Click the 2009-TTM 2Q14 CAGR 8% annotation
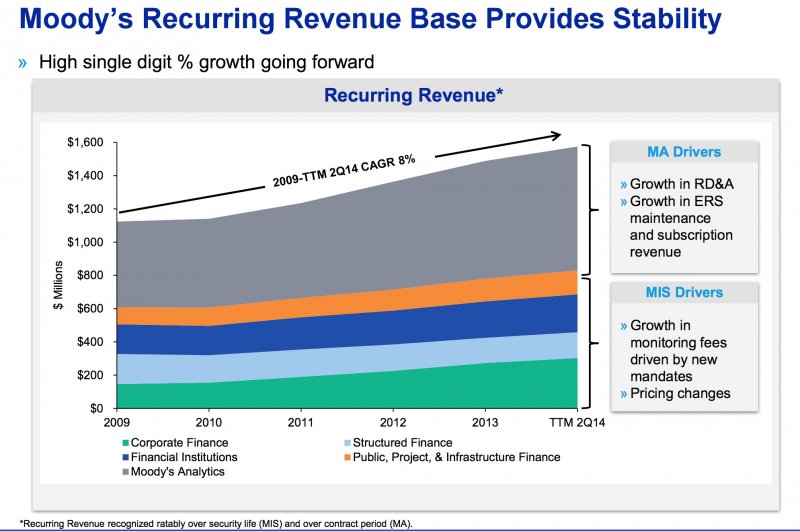 point(344,170)
